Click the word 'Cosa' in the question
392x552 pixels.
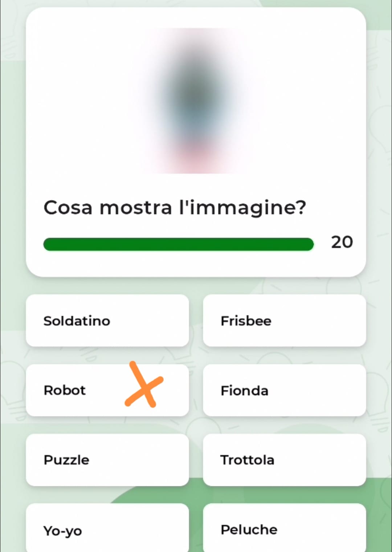[x=68, y=208]
